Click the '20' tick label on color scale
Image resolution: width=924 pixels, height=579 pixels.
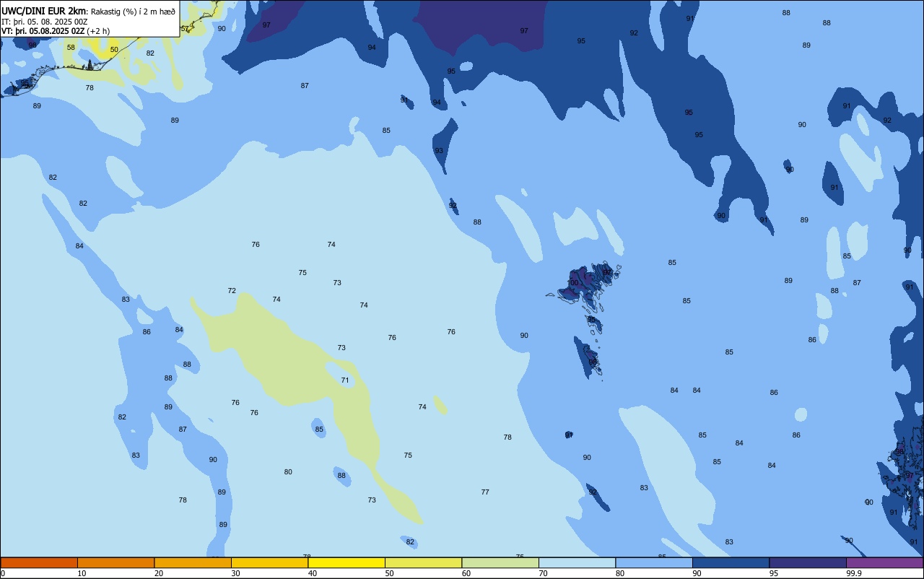(159, 573)
